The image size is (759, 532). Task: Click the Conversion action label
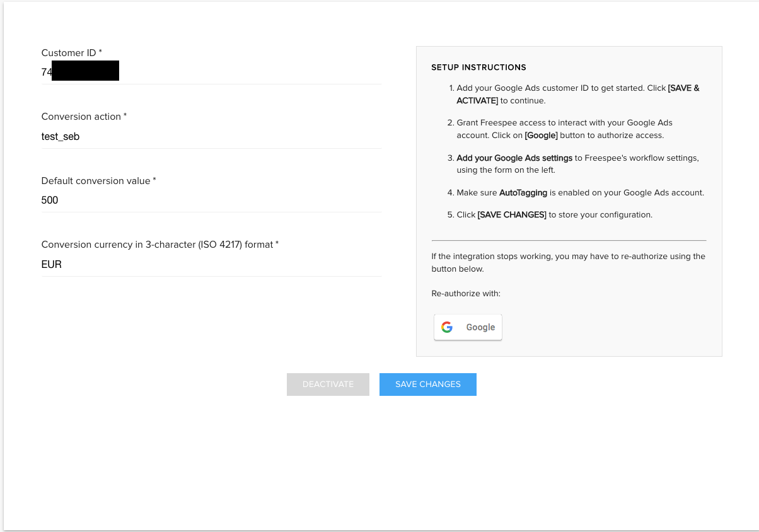84,117
